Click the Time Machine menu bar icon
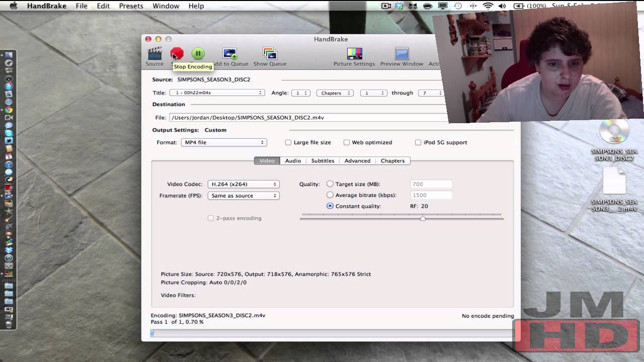Image resolution: width=644 pixels, height=362 pixels. 458,6
